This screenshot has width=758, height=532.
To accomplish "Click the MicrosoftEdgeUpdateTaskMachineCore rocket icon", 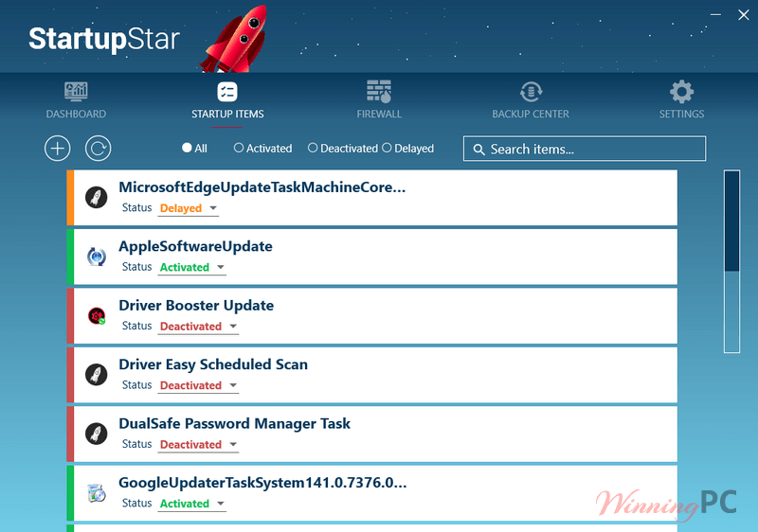I will (97, 198).
